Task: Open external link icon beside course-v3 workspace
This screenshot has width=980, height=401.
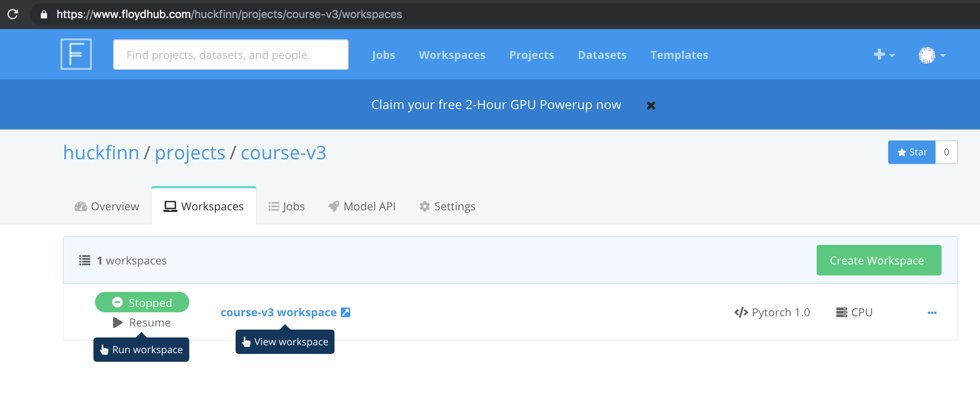Action: pos(346,312)
